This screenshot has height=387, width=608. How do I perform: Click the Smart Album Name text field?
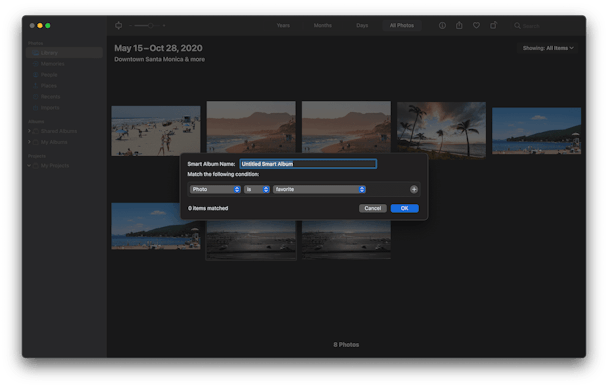tap(308, 164)
